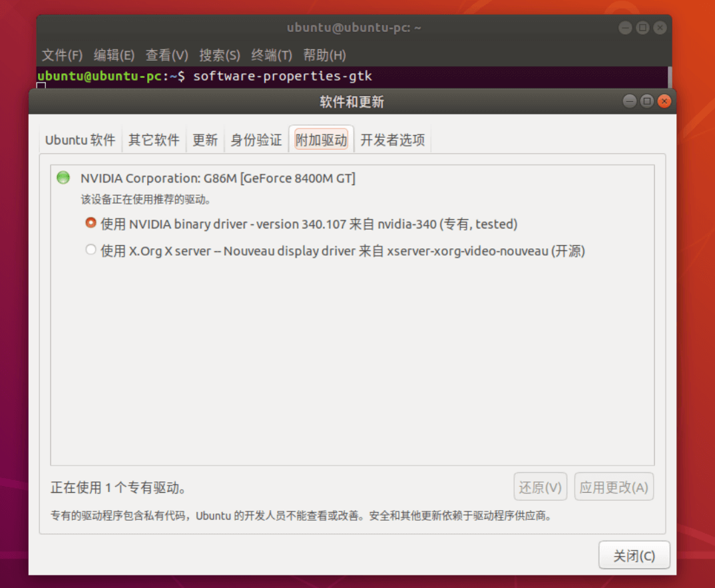Click the NVIDIA Corporation G86M device title
The width and height of the screenshot is (715, 588).
point(218,178)
